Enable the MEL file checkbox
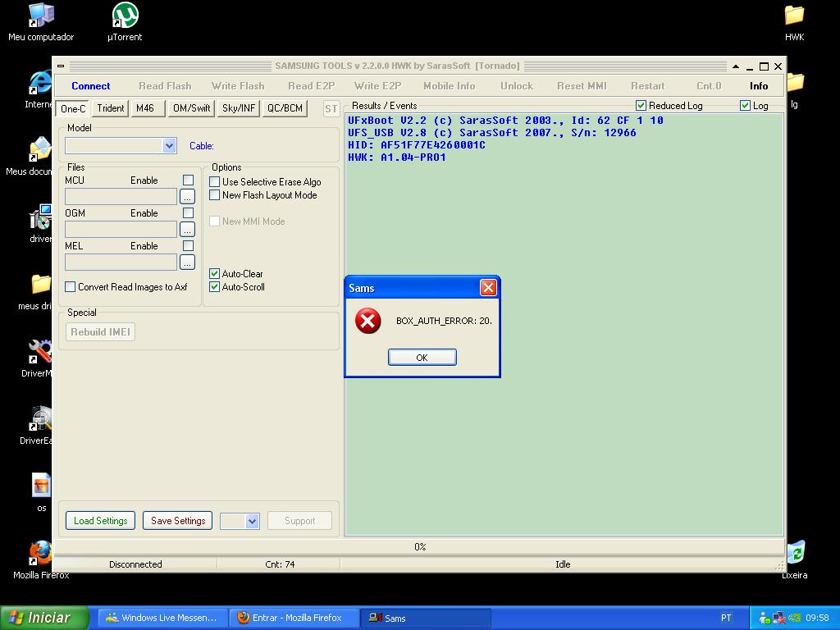840x630 pixels. tap(188, 245)
